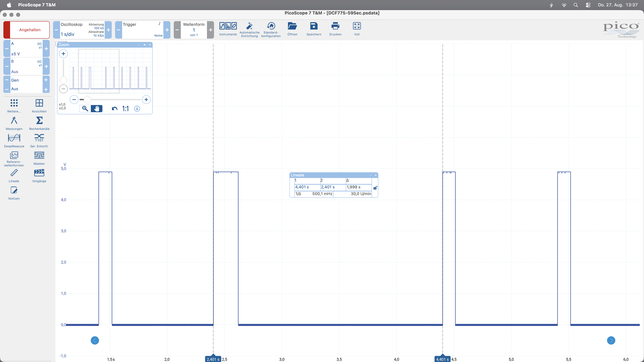Open the Apple menu
The image size is (644, 362).
point(9,5)
